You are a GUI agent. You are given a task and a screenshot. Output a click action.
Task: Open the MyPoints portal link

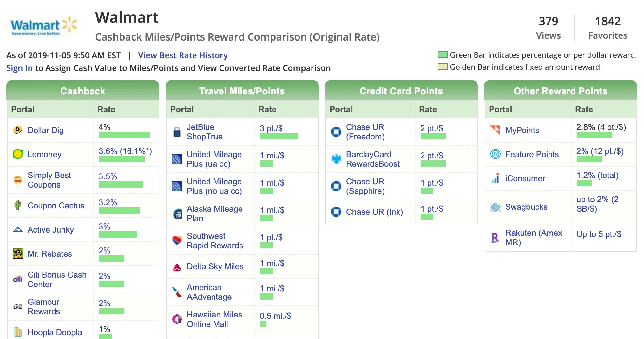522,130
